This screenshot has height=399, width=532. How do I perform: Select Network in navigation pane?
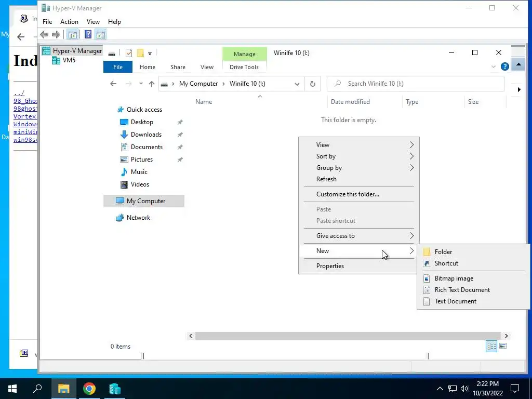pyautogui.click(x=138, y=218)
